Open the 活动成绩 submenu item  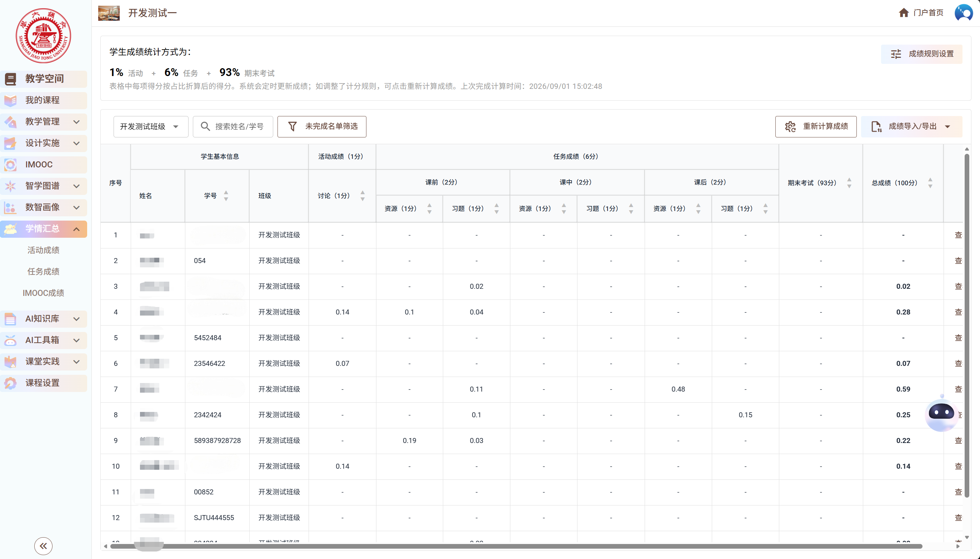(44, 250)
